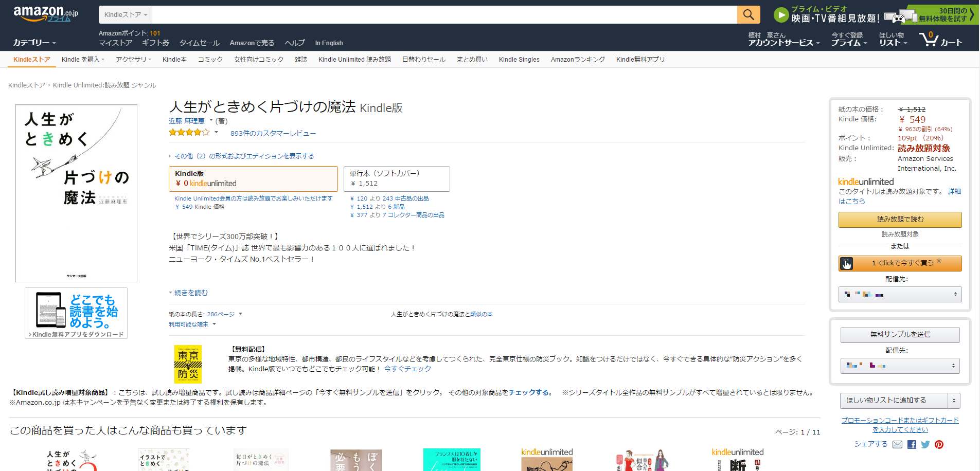Open the 東京防災 yellow book thumbnail
Screen dimensions: 980x471
pos(188,364)
